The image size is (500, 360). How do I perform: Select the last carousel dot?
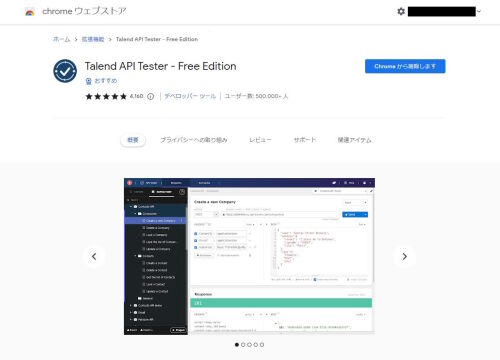click(x=262, y=345)
